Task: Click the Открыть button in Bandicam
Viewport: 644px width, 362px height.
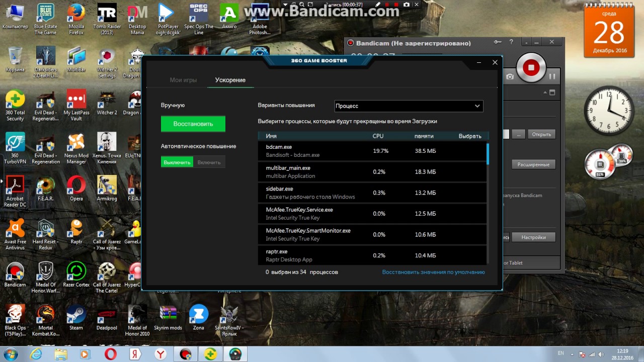Action: 542,134
